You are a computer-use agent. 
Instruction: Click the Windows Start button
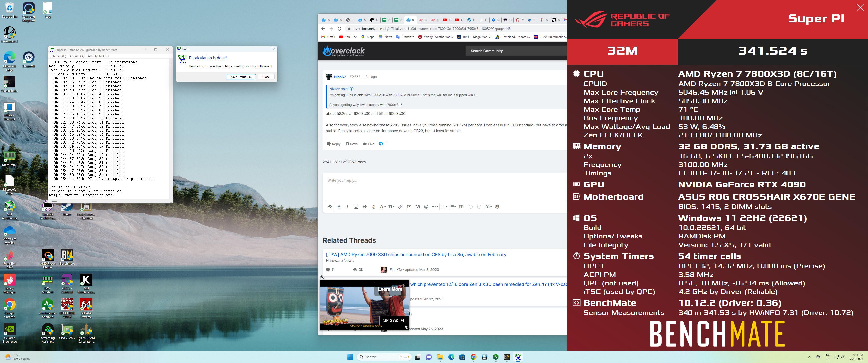pos(350,357)
